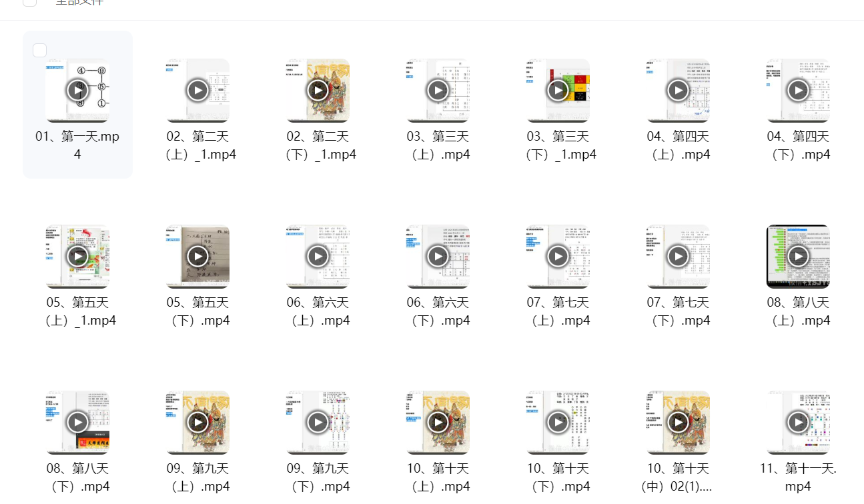Open the 07、第七天(上).mp4 thumbnail
This screenshot has width=864, height=504.
[x=558, y=256]
